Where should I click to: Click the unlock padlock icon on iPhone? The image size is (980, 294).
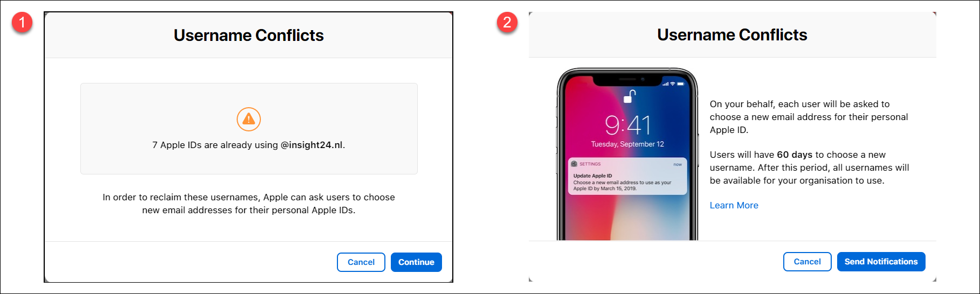[x=629, y=96]
